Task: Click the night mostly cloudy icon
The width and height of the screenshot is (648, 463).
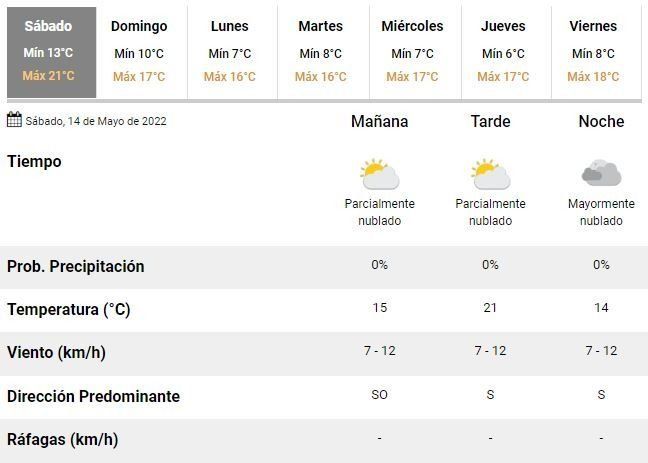Action: pos(601,174)
